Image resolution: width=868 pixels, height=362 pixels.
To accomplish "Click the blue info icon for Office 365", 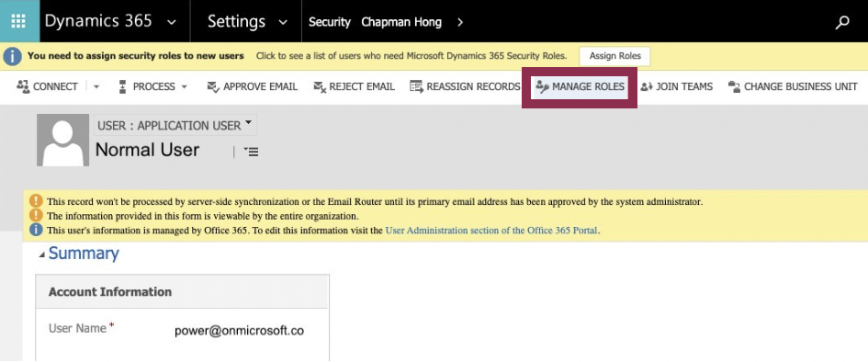I will pyautogui.click(x=36, y=230).
